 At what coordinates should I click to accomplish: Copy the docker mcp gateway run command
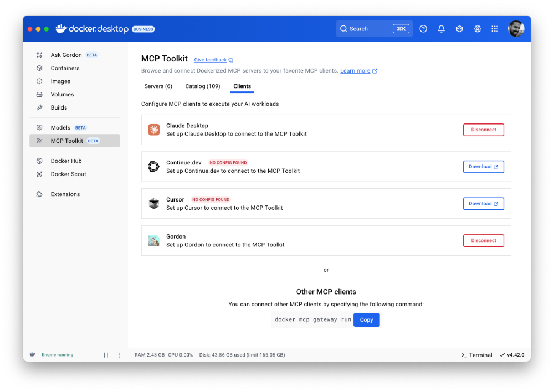tap(366, 319)
